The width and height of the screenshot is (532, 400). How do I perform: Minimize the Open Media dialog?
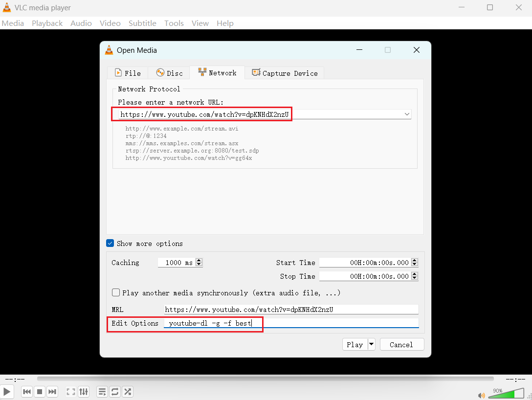(x=359, y=50)
